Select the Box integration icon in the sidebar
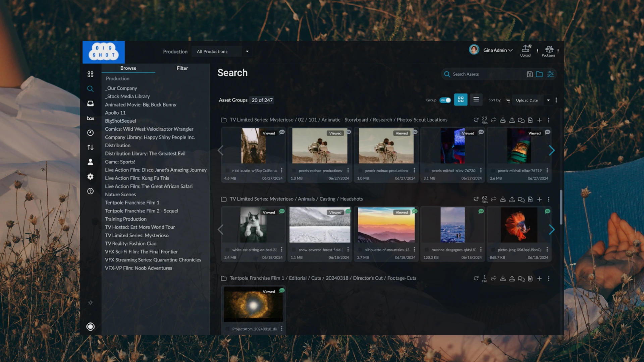Viewport: 644px width, 362px height. [x=90, y=118]
